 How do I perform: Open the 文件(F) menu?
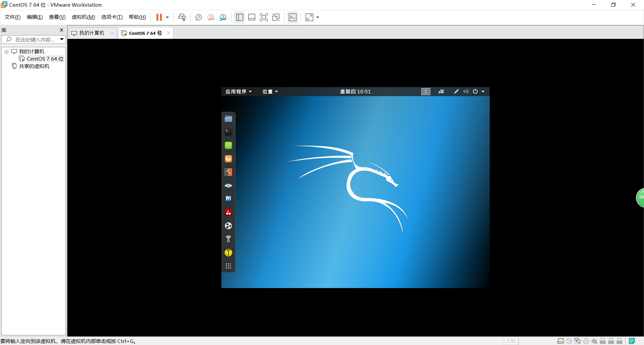[x=13, y=17]
